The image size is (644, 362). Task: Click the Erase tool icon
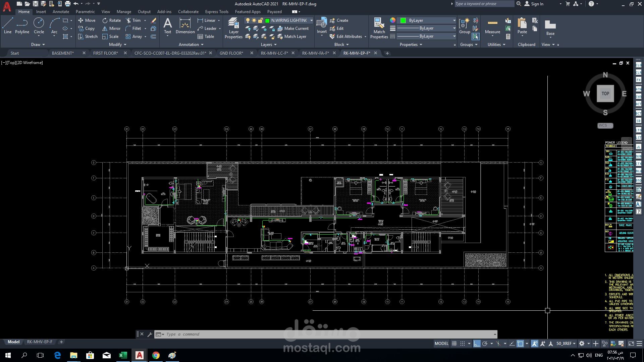click(154, 20)
